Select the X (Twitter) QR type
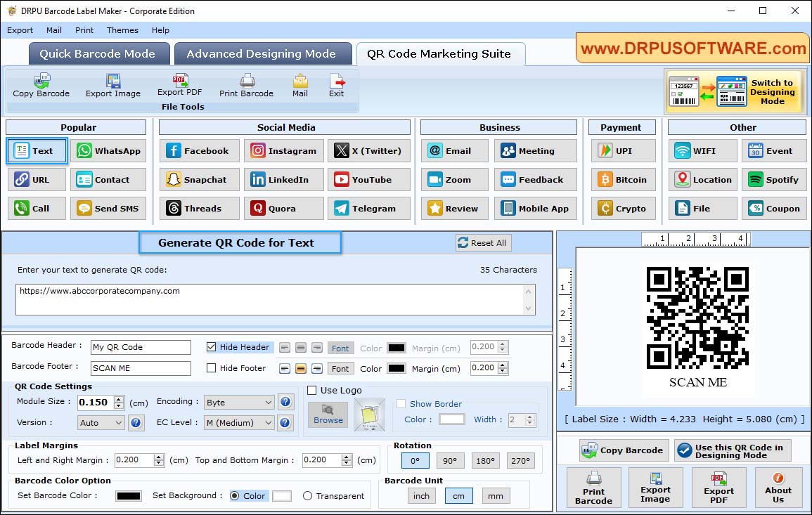 click(368, 150)
